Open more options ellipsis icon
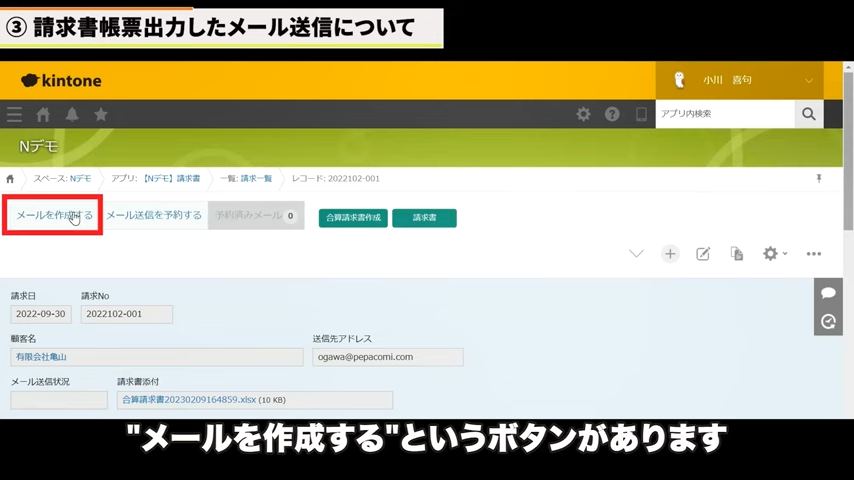 pos(814,253)
